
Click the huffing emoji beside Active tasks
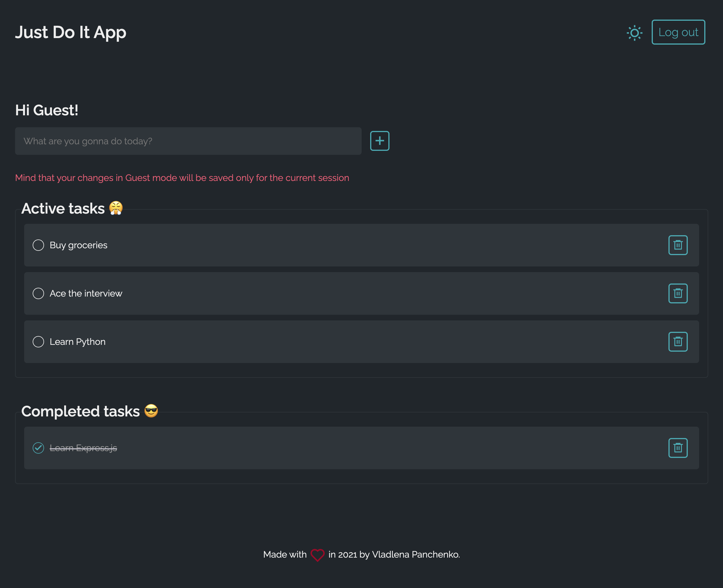click(x=116, y=208)
